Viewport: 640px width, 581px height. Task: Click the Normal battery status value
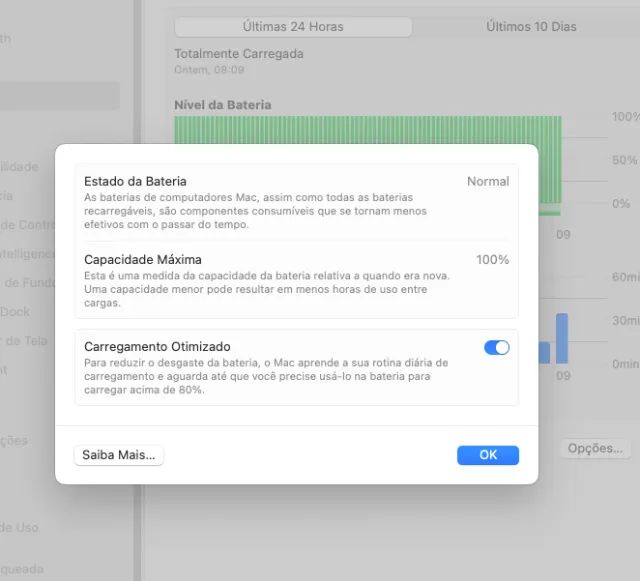point(488,181)
